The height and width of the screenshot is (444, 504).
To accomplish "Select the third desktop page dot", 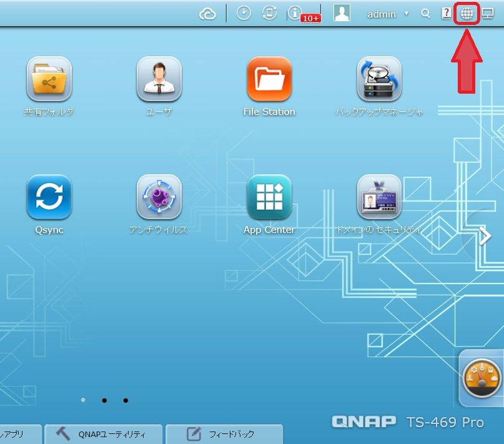I will 126,400.
